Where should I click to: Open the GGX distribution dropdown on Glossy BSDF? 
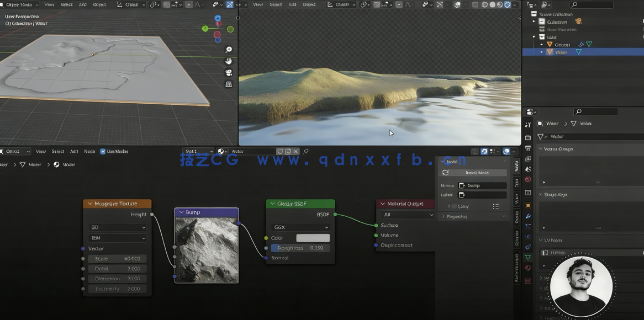[300, 227]
